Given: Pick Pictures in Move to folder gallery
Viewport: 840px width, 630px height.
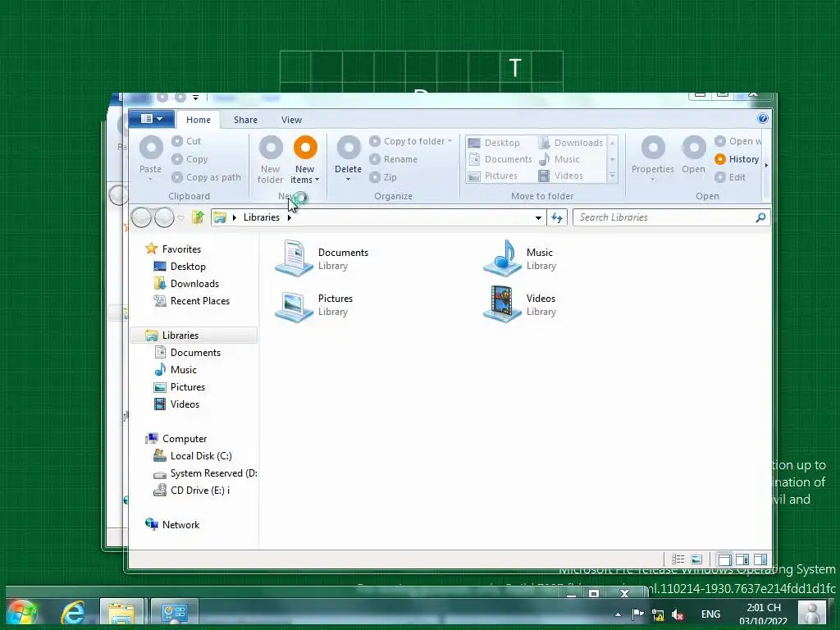Looking at the screenshot, I should click(x=493, y=176).
